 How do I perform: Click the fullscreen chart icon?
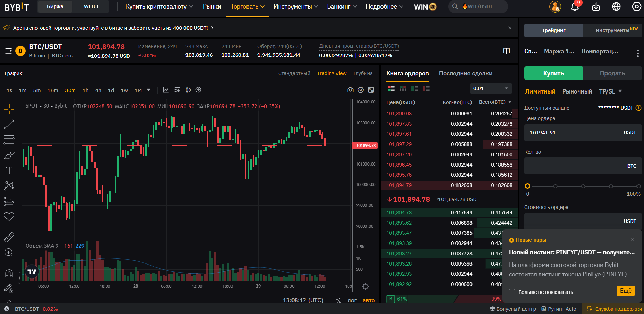[371, 90]
